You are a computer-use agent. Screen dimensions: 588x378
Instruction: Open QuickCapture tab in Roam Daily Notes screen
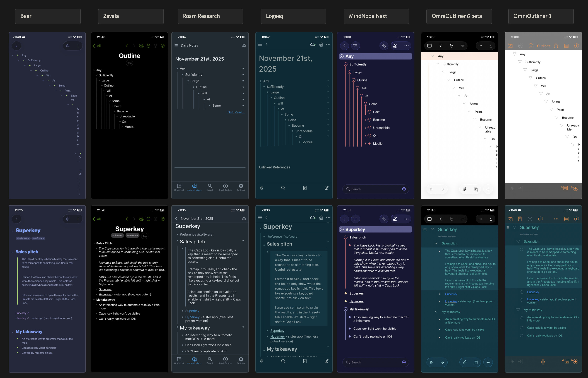pyautogui.click(x=225, y=187)
